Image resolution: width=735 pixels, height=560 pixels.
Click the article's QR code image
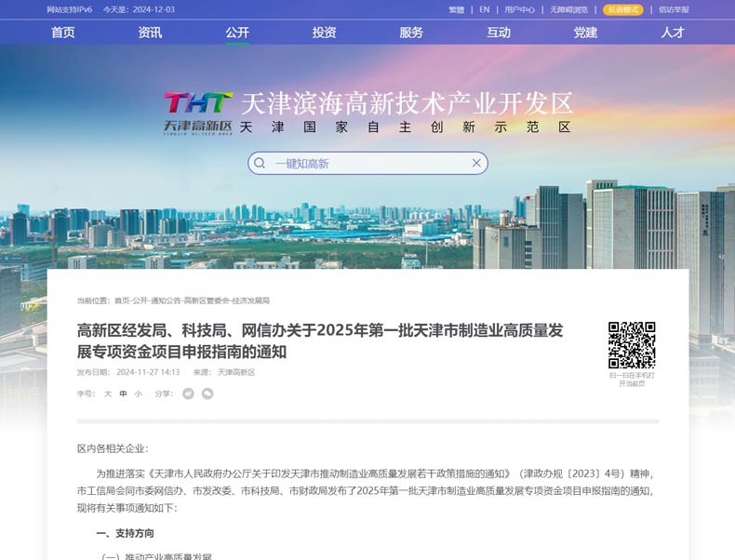pyautogui.click(x=632, y=345)
